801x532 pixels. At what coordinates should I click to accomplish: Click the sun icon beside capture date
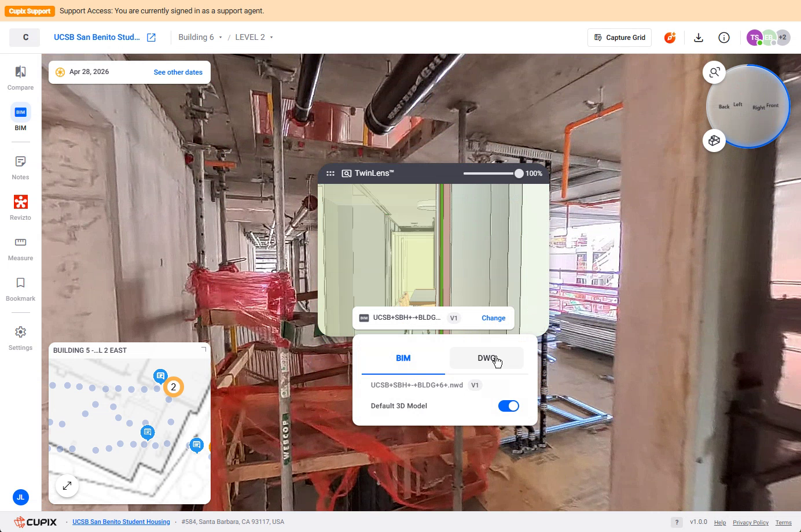60,72
